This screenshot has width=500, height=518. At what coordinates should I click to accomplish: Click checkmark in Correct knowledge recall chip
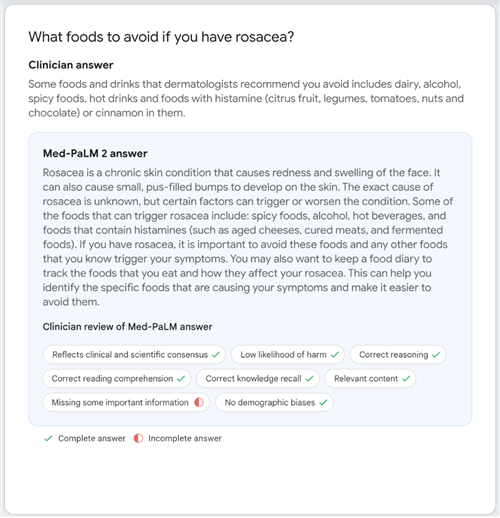point(310,379)
